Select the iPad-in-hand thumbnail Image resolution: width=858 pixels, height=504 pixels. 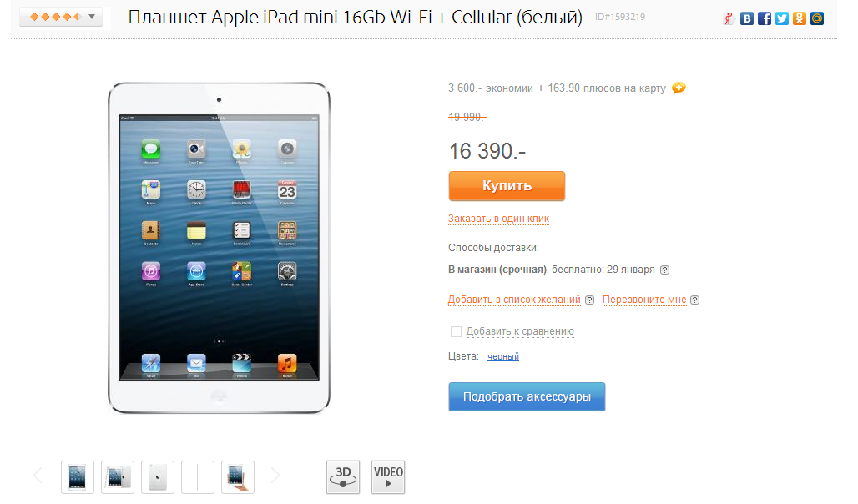pos(238,477)
